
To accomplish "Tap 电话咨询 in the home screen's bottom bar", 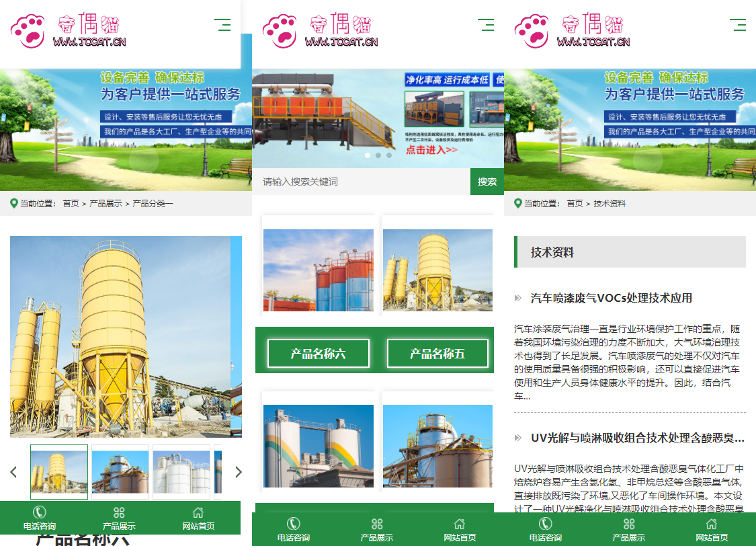I will [x=293, y=530].
